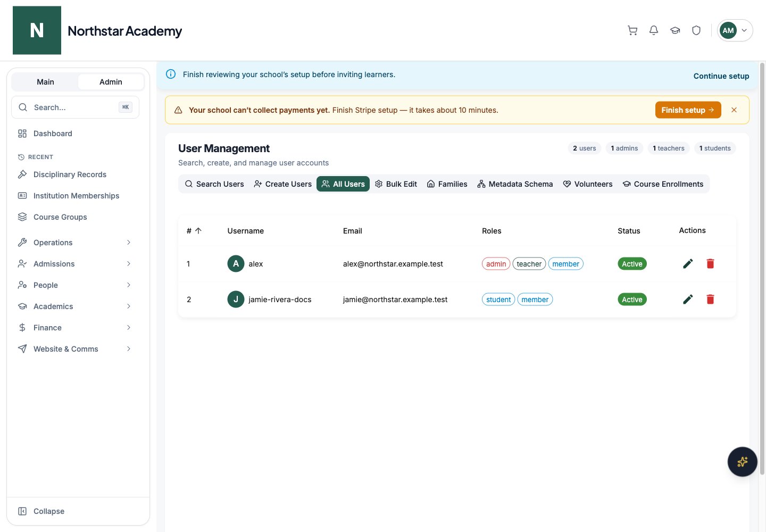Expand the Website & Comms section
Image resolution: width=766 pixels, height=532 pixels.
[75, 349]
